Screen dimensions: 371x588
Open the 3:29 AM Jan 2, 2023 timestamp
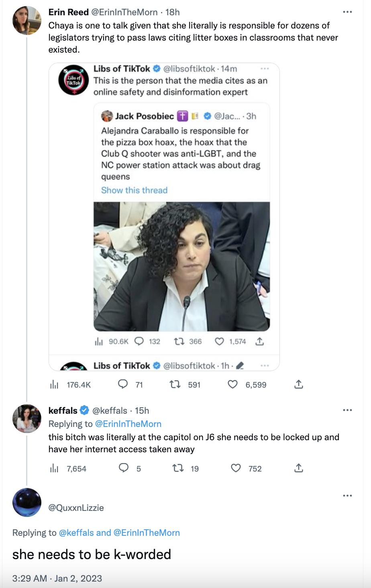(x=57, y=578)
